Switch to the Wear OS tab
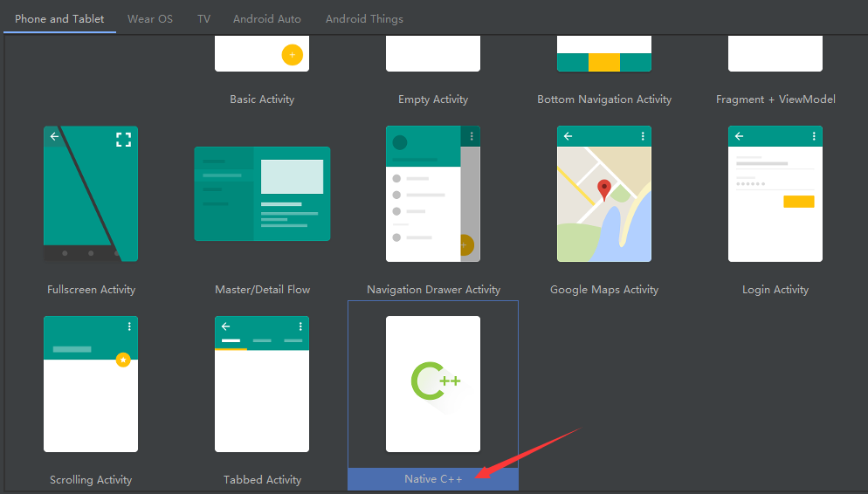 pos(150,18)
